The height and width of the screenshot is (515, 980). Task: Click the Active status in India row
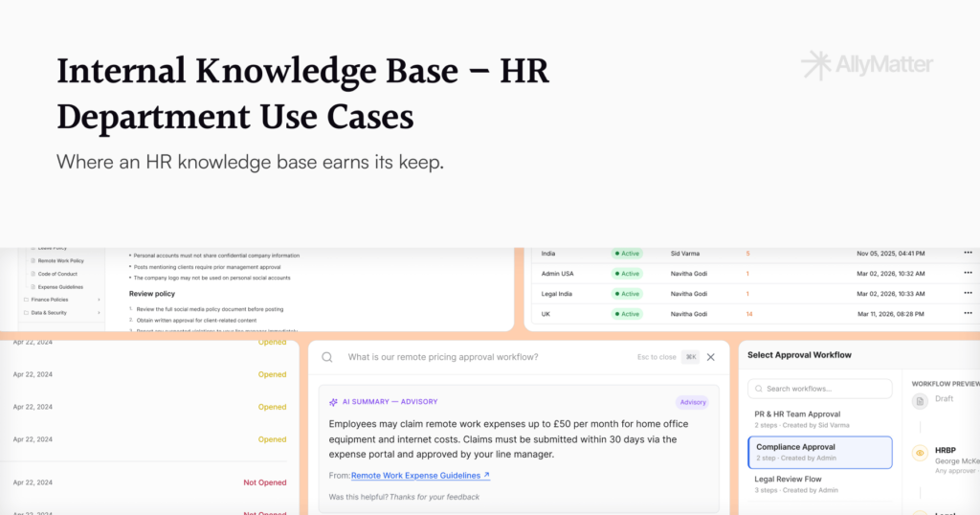[627, 253]
